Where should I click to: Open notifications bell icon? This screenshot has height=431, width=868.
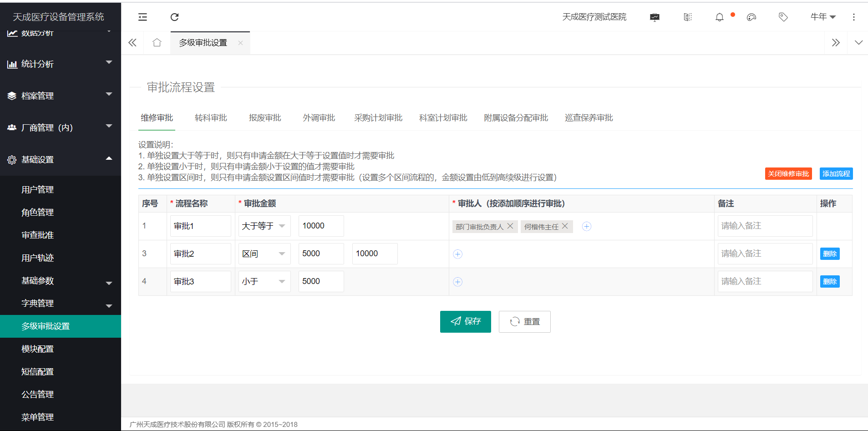pyautogui.click(x=720, y=17)
